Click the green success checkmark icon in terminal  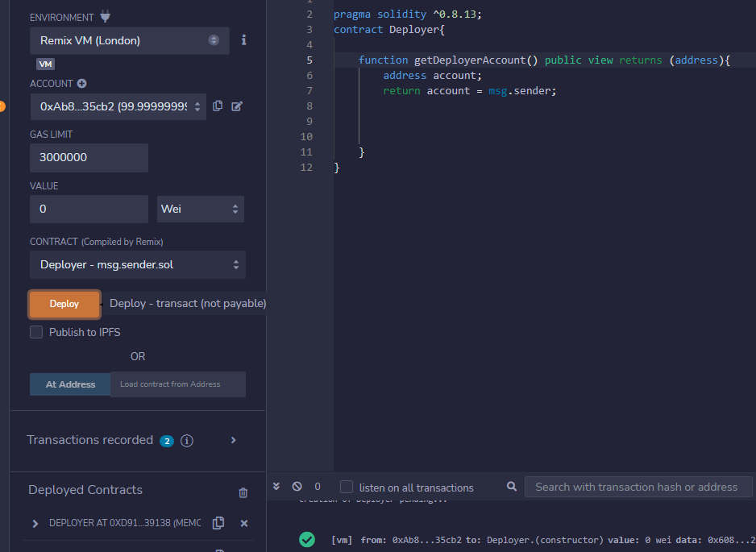pyautogui.click(x=307, y=539)
